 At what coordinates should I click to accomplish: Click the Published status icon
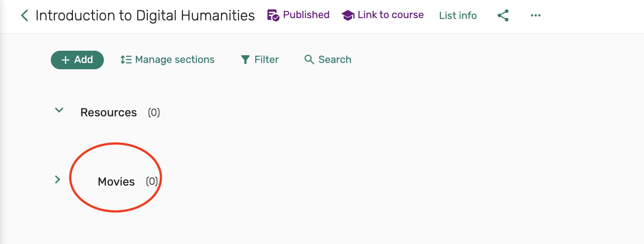273,15
